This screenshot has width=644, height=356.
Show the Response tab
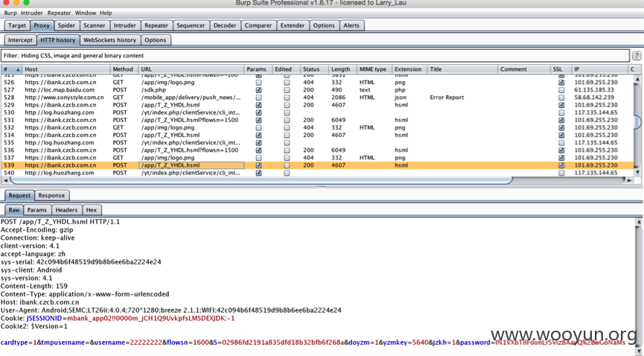51,196
